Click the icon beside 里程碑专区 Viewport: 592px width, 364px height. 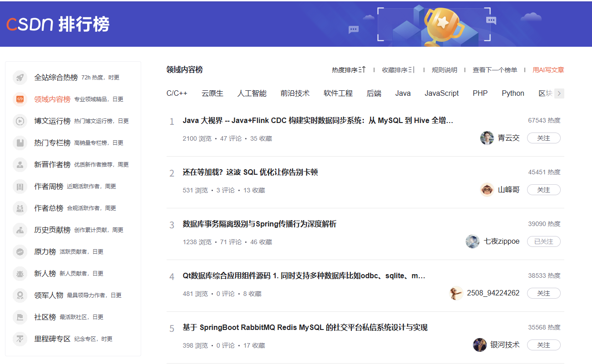pyautogui.click(x=20, y=339)
